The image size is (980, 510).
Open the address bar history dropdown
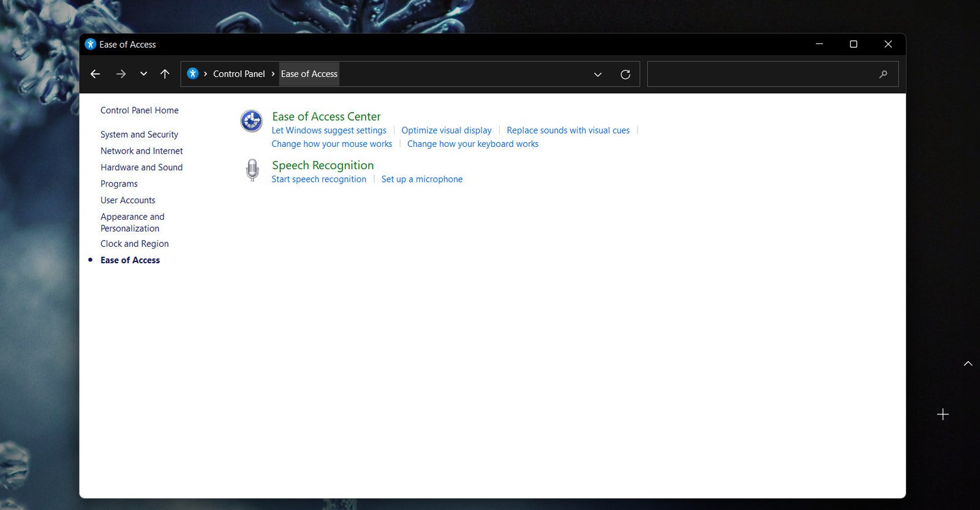point(598,74)
